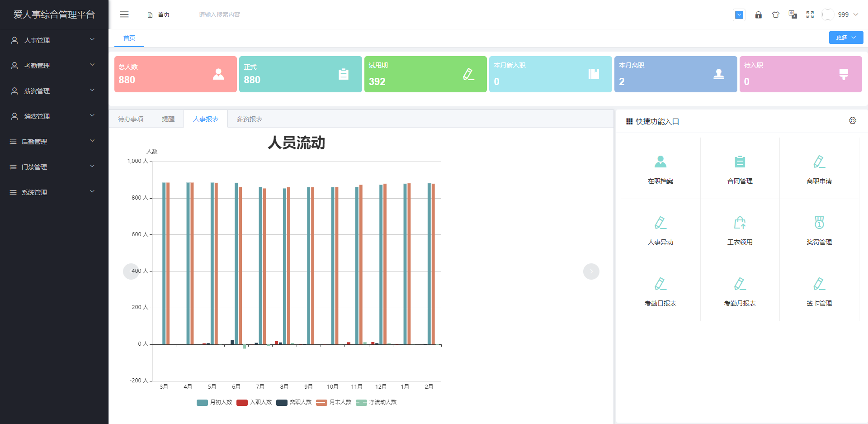Image resolution: width=868 pixels, height=424 pixels.
Task: Toggle the 入职人数 legend series
Action: pyautogui.click(x=255, y=402)
